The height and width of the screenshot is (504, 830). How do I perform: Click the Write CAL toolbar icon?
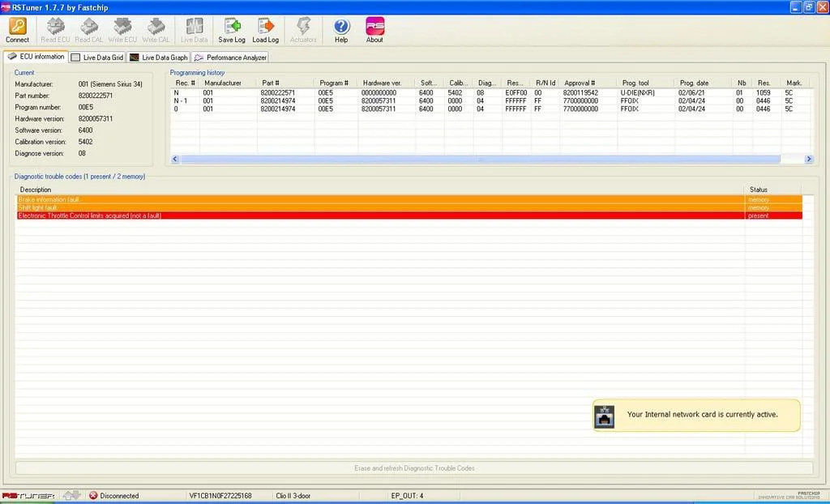156,26
